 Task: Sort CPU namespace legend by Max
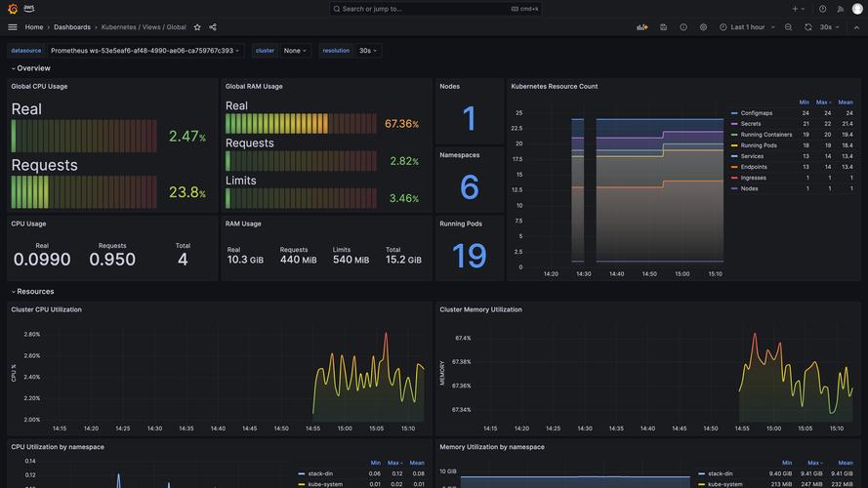point(394,463)
